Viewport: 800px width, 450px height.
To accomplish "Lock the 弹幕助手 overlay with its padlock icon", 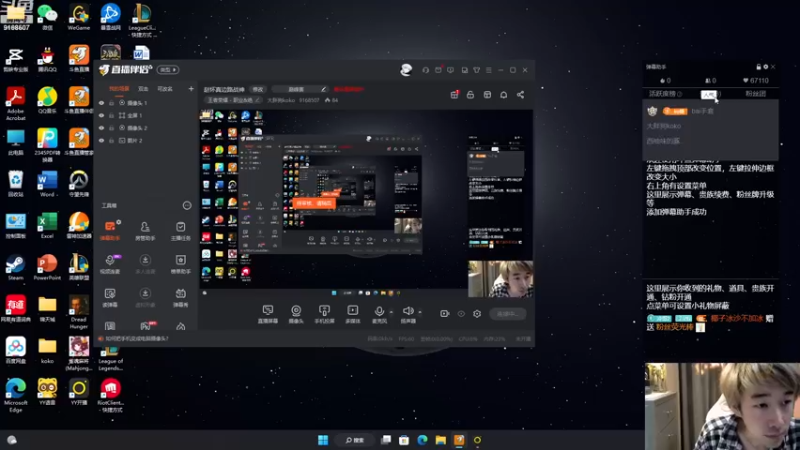I will (758, 67).
